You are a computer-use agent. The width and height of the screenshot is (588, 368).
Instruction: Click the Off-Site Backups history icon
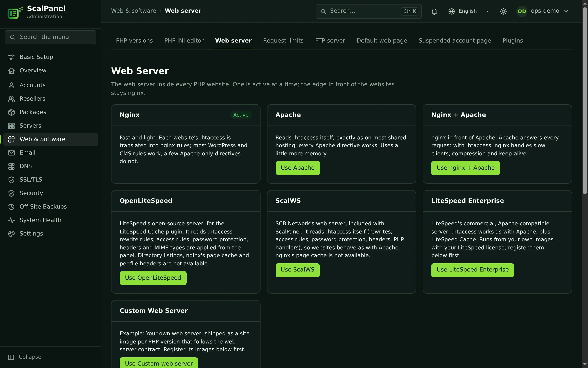pyautogui.click(x=11, y=207)
